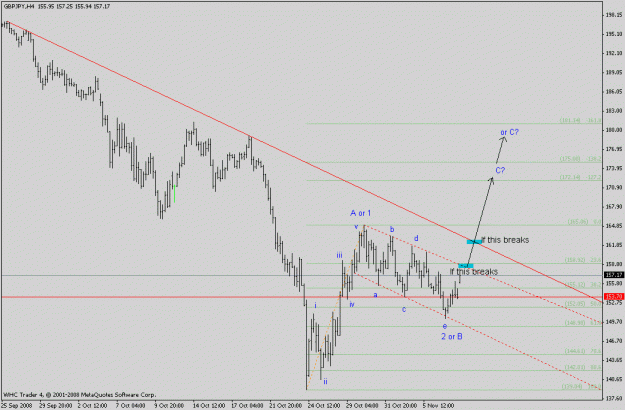This screenshot has width=625, height=410.
Task: Click the 137.60 price axis label
Action: point(614,398)
